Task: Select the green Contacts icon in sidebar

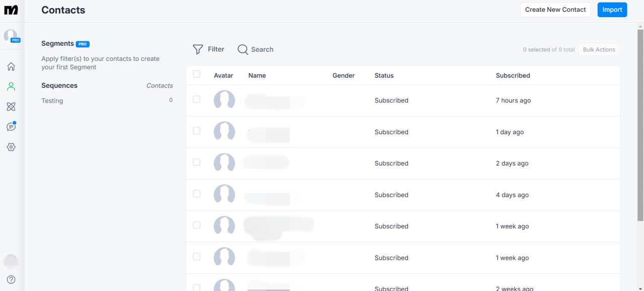Action: coord(11,86)
